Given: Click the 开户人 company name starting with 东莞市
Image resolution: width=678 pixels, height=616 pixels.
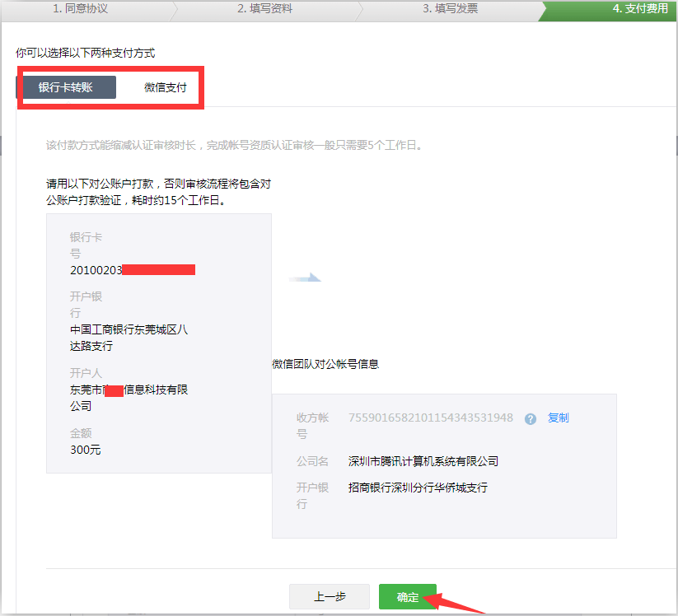Looking at the screenshot, I should (129, 398).
